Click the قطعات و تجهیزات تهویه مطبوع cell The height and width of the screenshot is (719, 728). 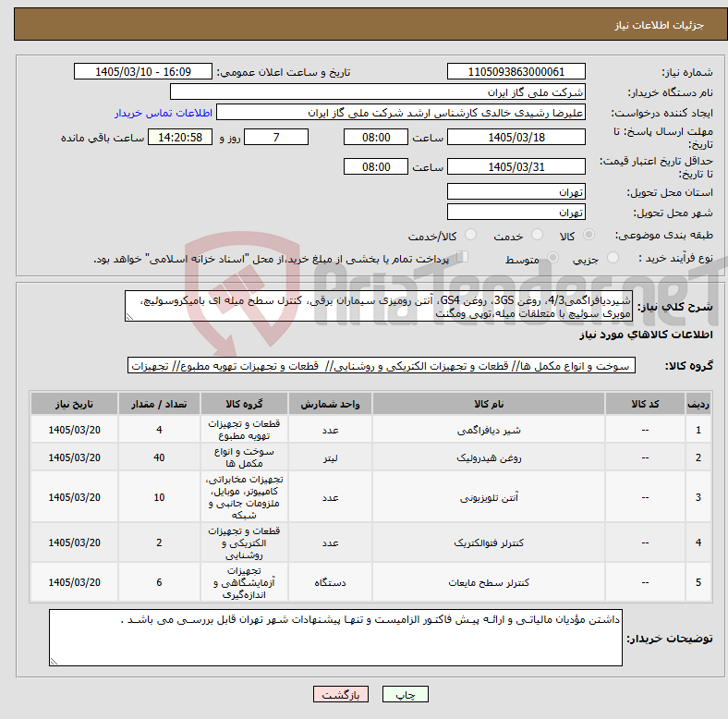tap(244, 430)
